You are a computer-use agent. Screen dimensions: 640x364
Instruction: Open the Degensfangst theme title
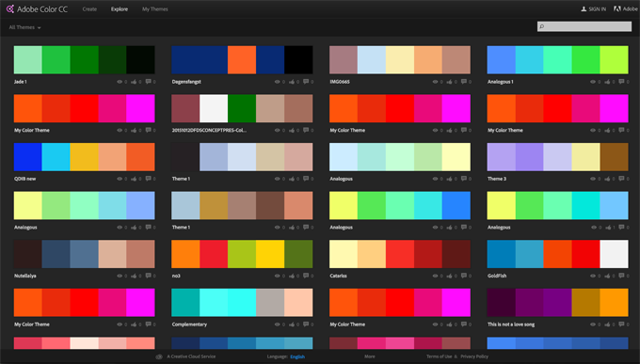(x=186, y=82)
